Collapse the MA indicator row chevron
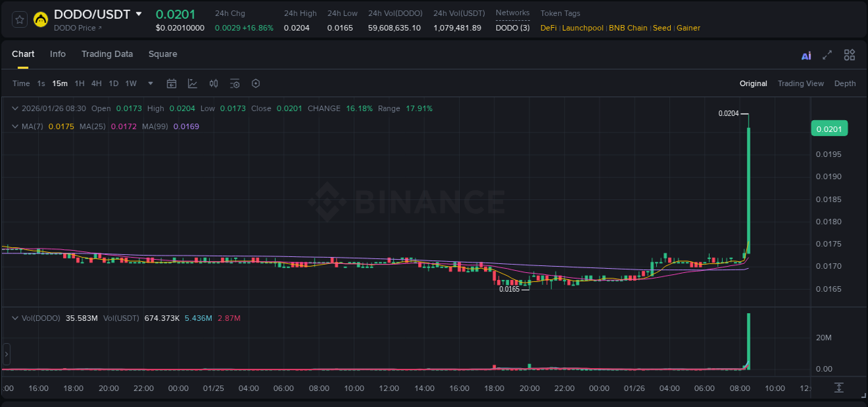 pyautogui.click(x=15, y=126)
